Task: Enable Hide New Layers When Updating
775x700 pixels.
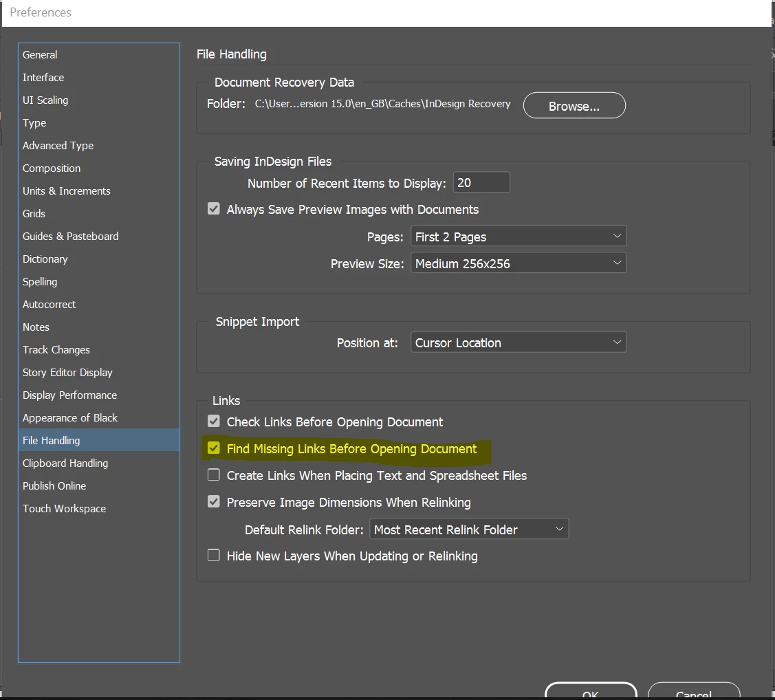Action: pyautogui.click(x=213, y=556)
